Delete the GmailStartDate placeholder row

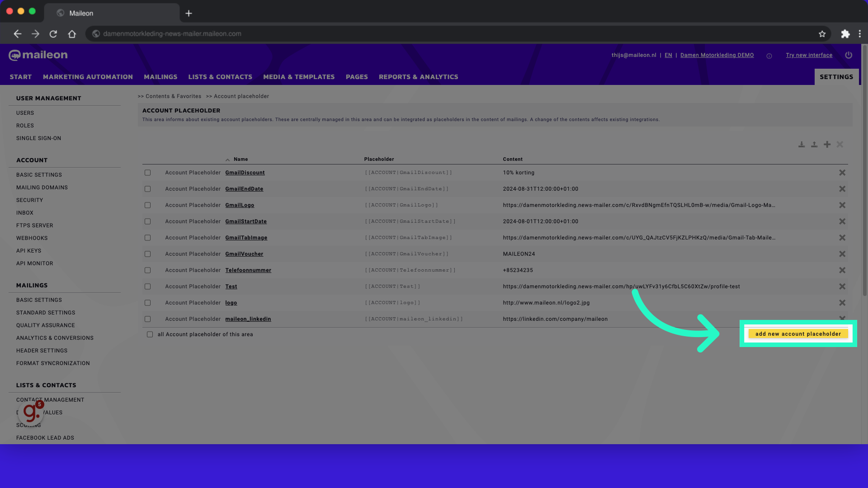[842, 221]
